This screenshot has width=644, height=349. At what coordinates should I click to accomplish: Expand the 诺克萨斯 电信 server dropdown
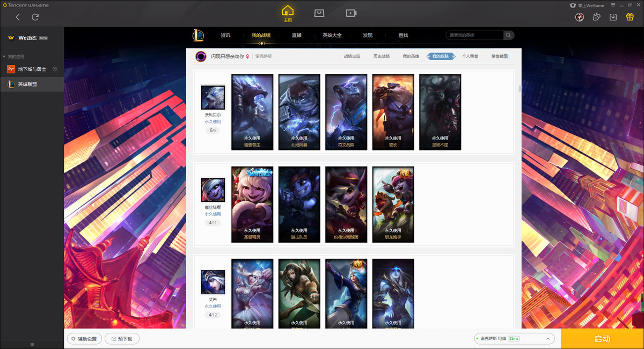pos(514,339)
